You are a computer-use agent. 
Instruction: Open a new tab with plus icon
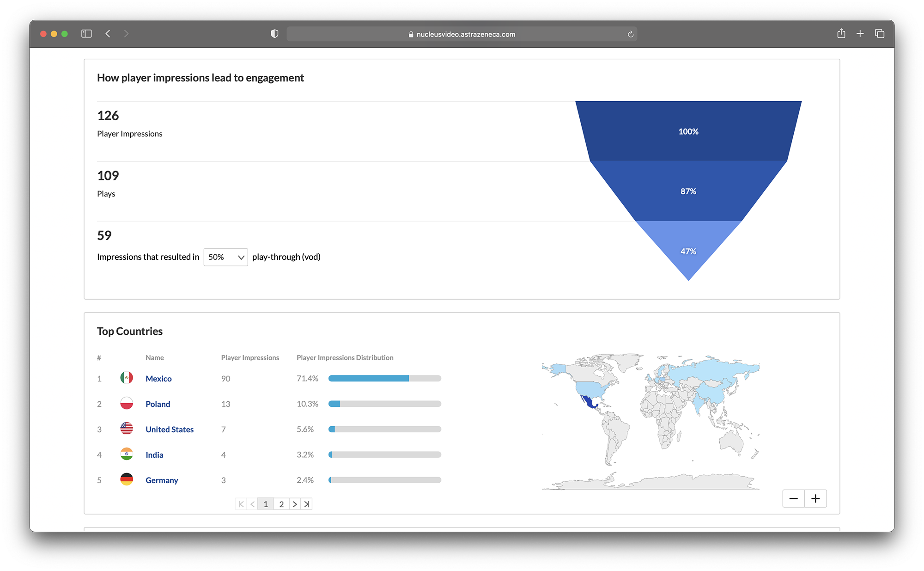(x=860, y=34)
